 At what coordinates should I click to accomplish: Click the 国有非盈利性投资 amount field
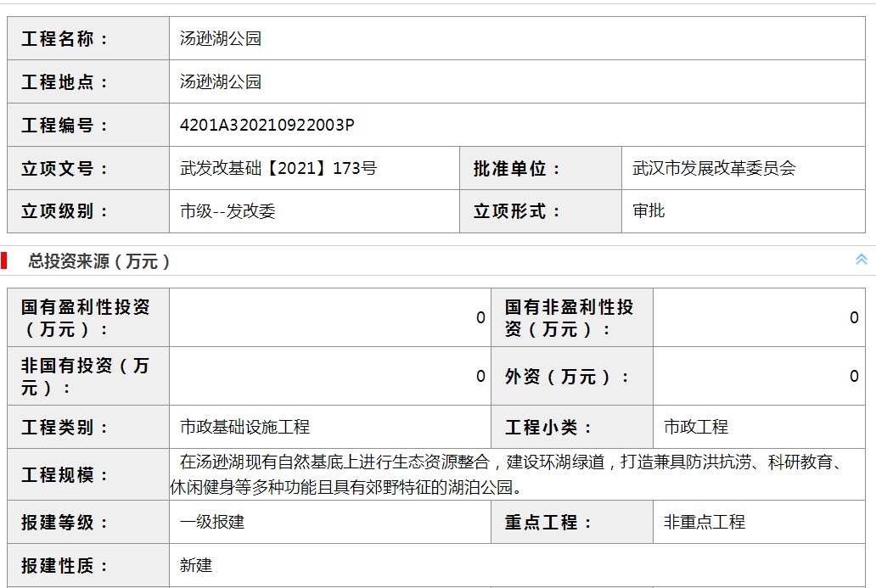[759, 317]
